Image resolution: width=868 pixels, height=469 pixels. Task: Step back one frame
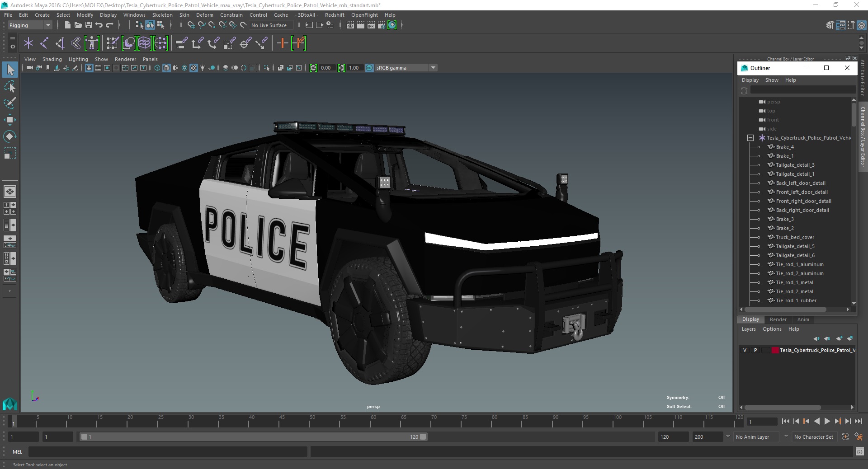point(796,421)
